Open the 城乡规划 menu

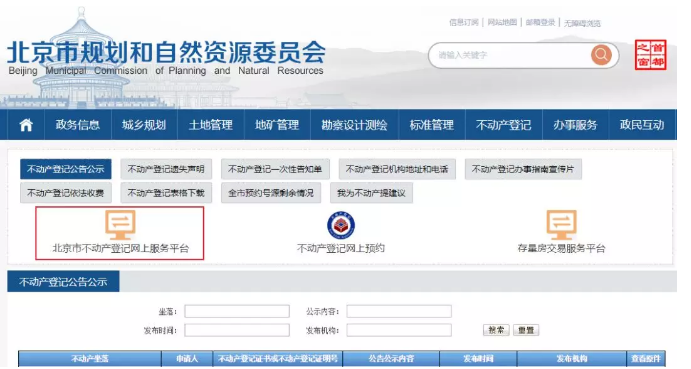coord(144,125)
